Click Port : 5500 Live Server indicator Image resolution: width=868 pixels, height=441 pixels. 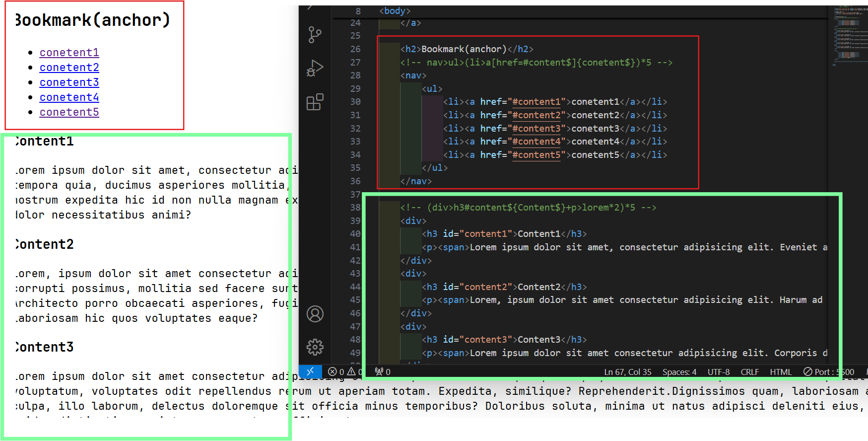point(829,371)
